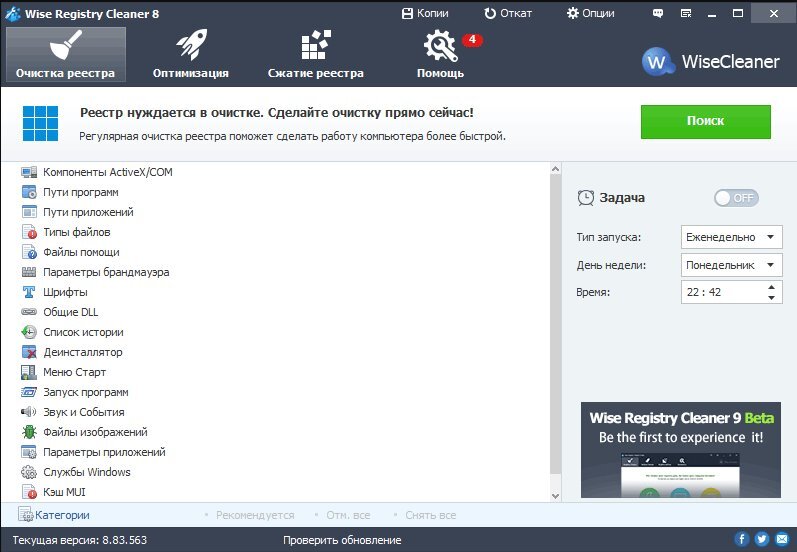Screen dimensions: 797x552
Task: Select the Общие DLL list entry
Action: click(x=71, y=312)
